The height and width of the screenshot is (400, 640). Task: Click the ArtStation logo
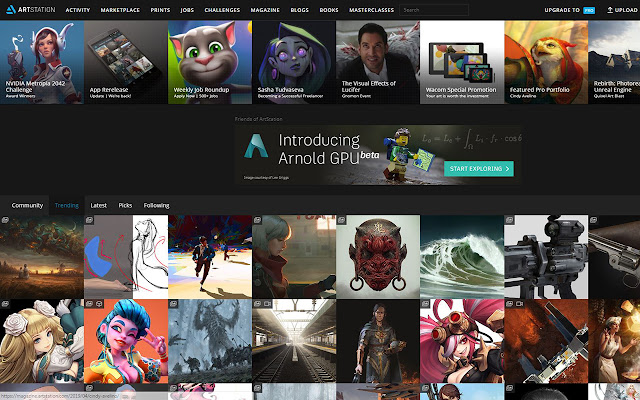pyautogui.click(x=31, y=9)
